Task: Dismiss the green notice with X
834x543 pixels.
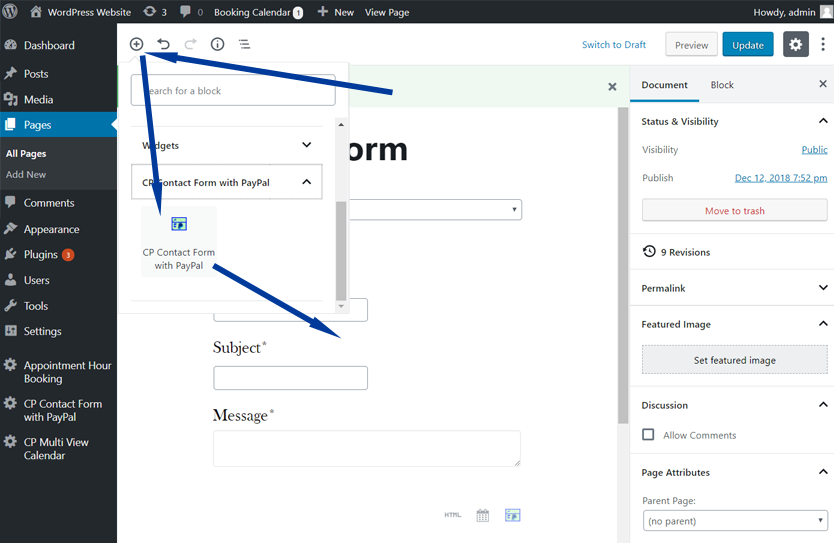Action: coord(612,86)
